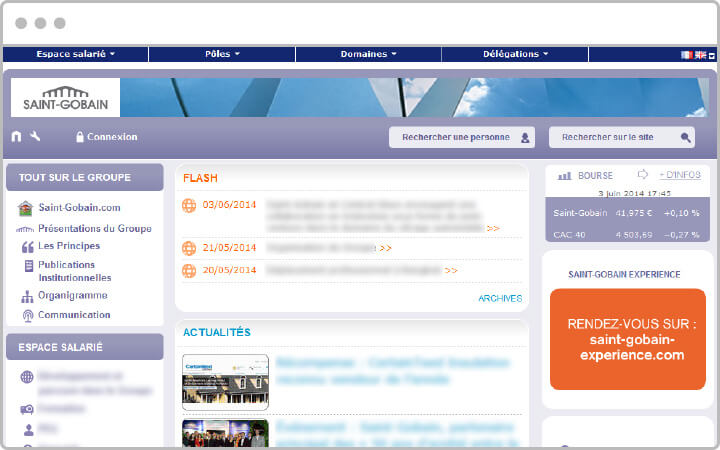Open the Espace salarié dropdown menu
This screenshot has height=450, width=720.
pos(75,54)
